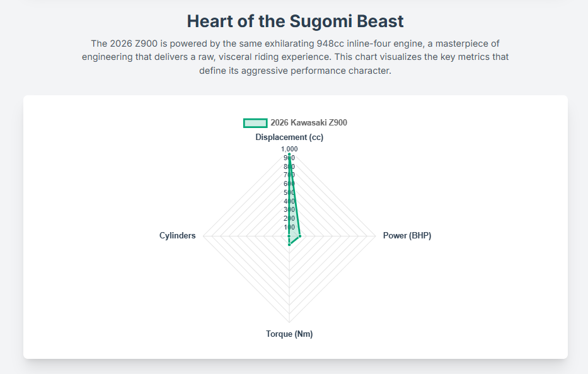The width and height of the screenshot is (588, 374).
Task: Select the Cylinders axis label
Action: 177,236
